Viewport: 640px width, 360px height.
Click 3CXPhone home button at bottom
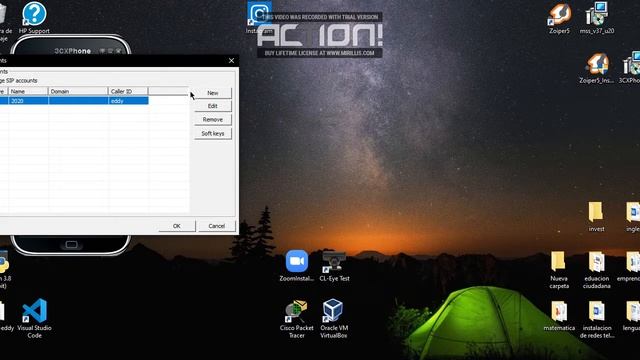(71, 245)
